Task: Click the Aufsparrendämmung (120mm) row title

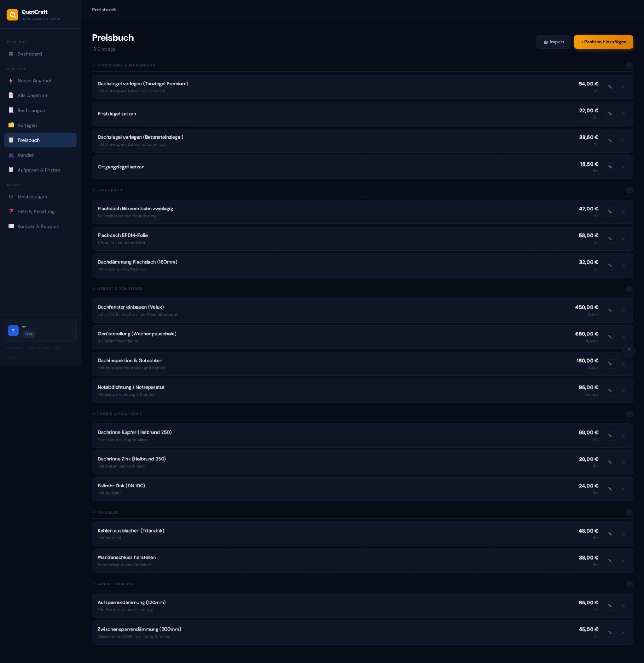Action: (x=132, y=602)
